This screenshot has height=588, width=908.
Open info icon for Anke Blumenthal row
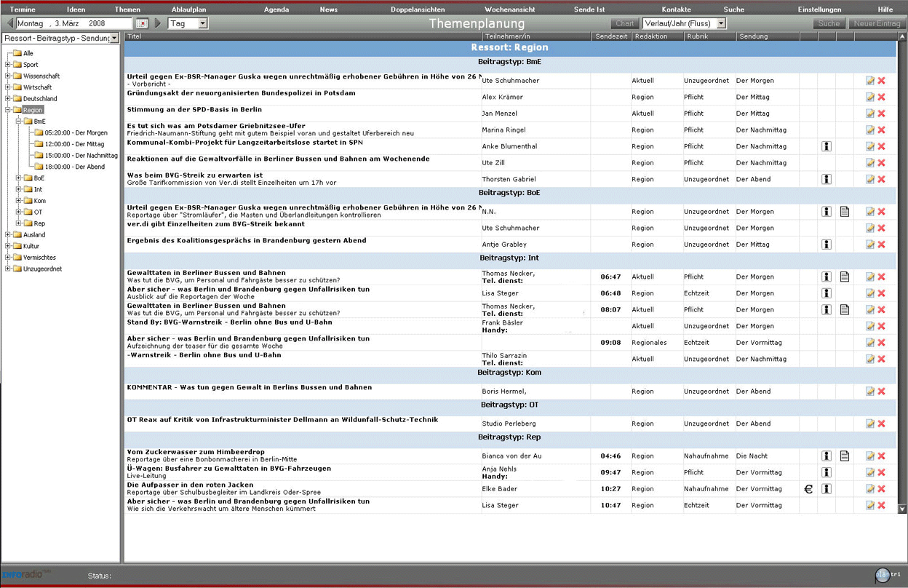[x=827, y=146]
